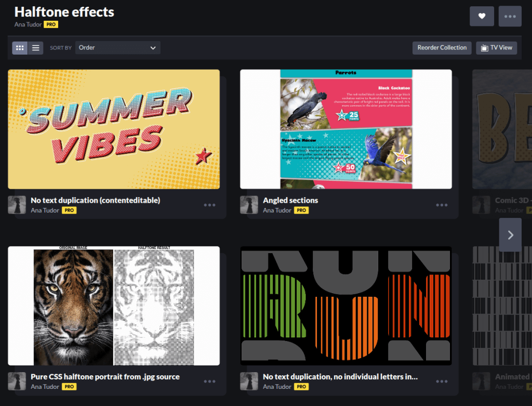This screenshot has height=406, width=532.
Task: Open the RUN striped text pen thumbnail
Action: [345, 306]
